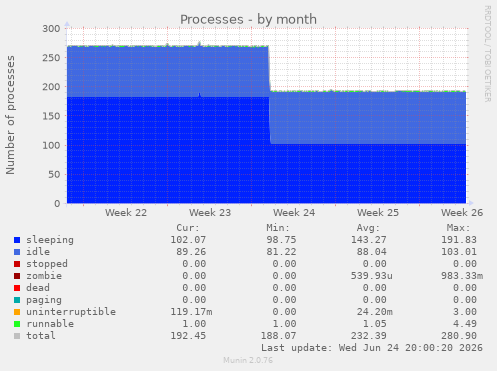Click the total legend color swatch
Viewport: 497px width, 371px height.
17,336
